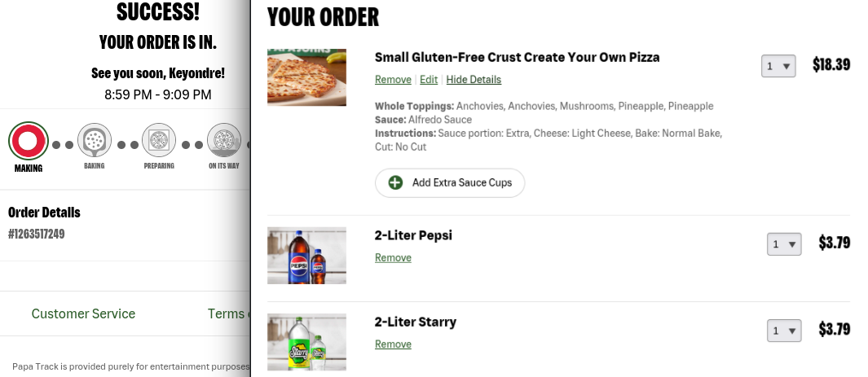Remove the 2-Liter Starry from order
868x377 pixels.
[393, 344]
